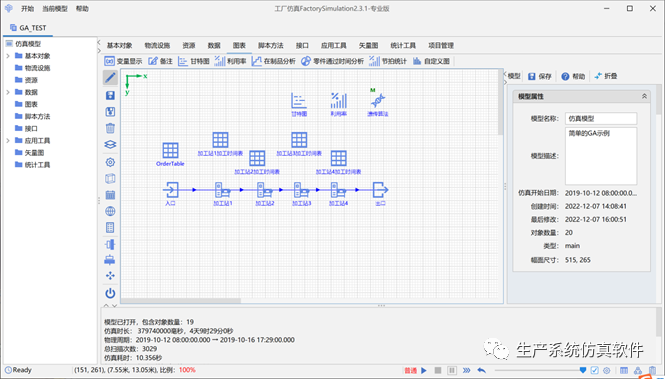Click the 模型描述 text area
This screenshot has height=379, width=665.
tap(601, 156)
